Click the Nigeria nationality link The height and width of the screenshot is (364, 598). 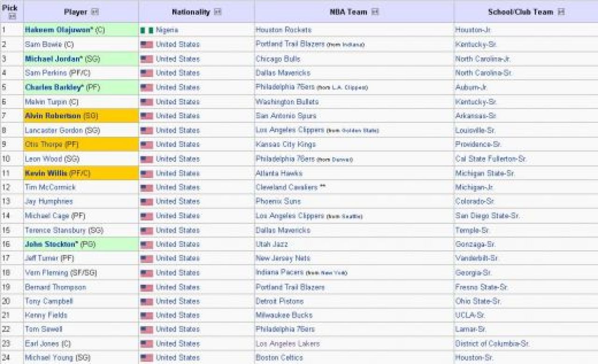click(x=167, y=30)
